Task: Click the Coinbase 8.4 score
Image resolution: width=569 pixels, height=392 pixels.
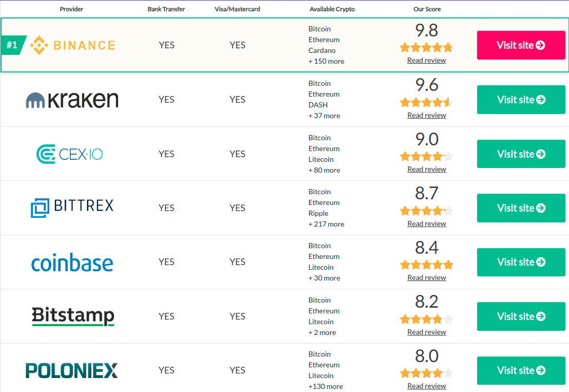Action: tap(426, 248)
